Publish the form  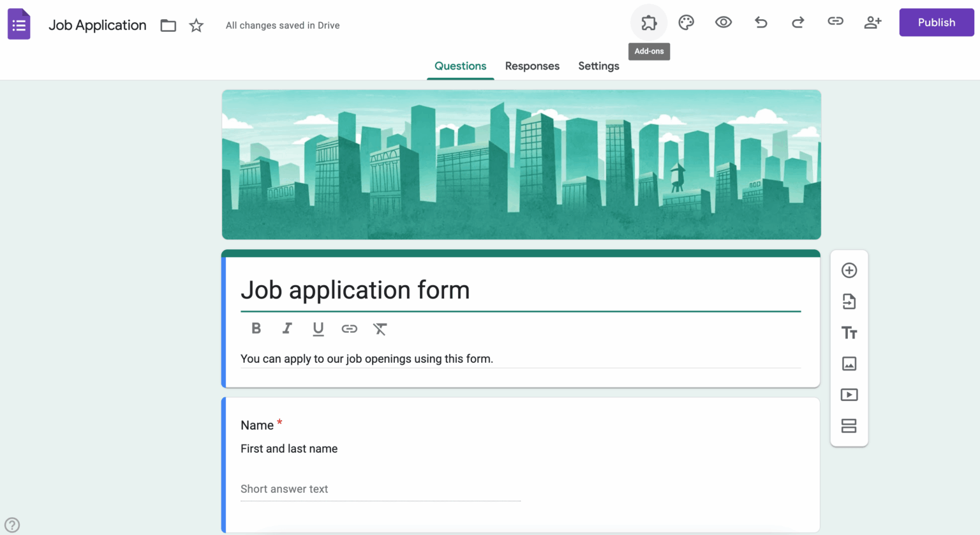click(936, 22)
